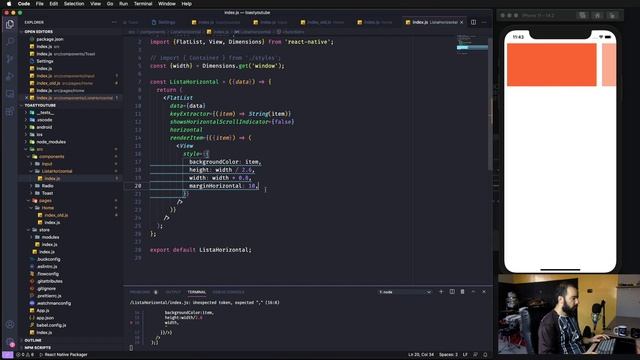
Task: Click Ln 20, Col 34 cursor position indicator
Action: (x=421, y=355)
